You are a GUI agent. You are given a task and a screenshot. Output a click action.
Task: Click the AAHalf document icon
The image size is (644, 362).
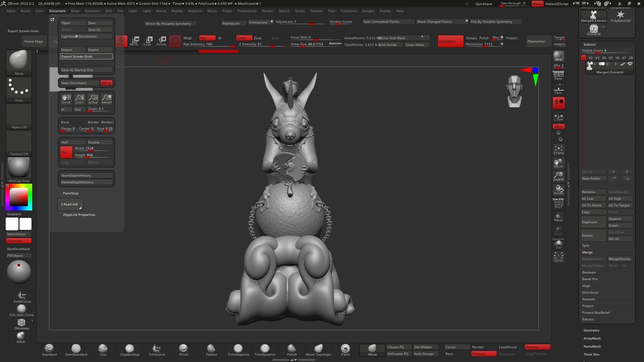(x=106, y=99)
